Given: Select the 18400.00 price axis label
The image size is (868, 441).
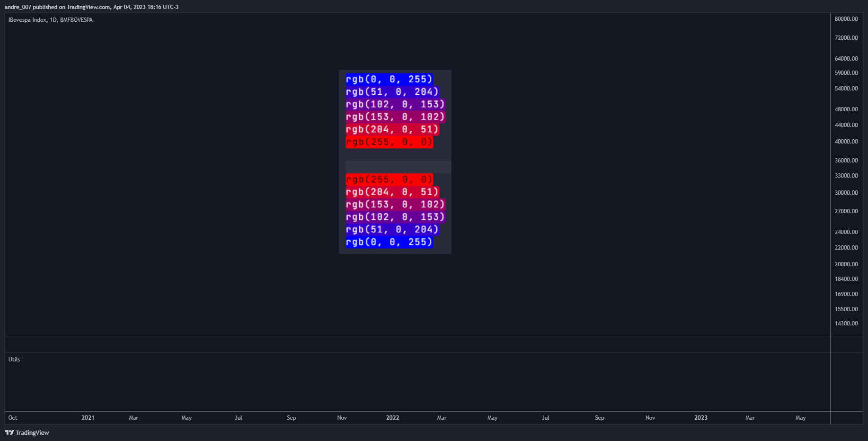Looking at the screenshot, I should point(846,279).
